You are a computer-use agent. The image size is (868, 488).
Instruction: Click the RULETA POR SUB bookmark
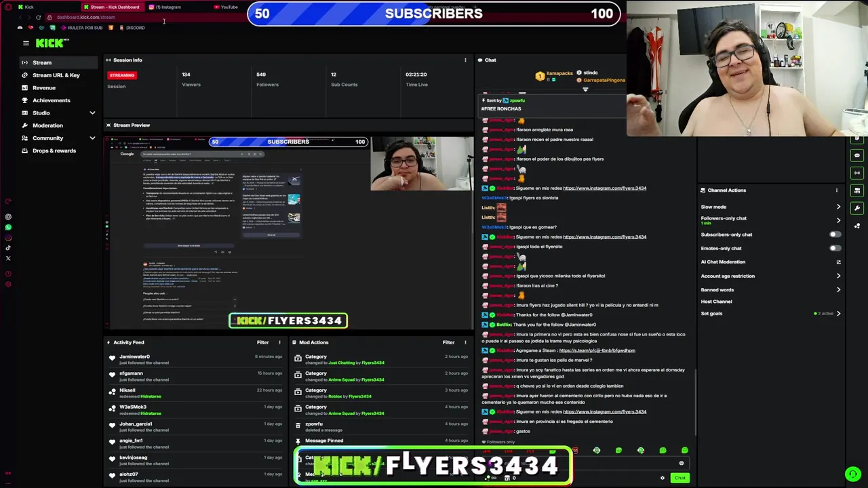[81, 28]
